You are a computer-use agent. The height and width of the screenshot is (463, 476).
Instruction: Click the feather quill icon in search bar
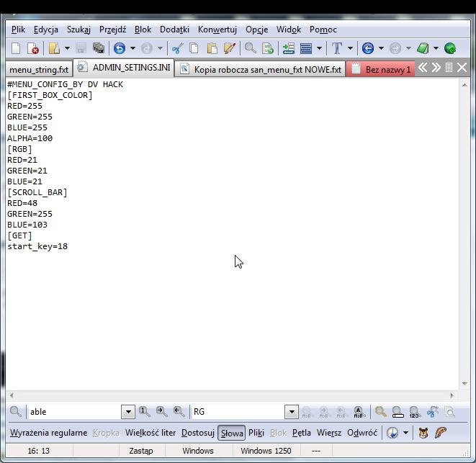(x=441, y=433)
